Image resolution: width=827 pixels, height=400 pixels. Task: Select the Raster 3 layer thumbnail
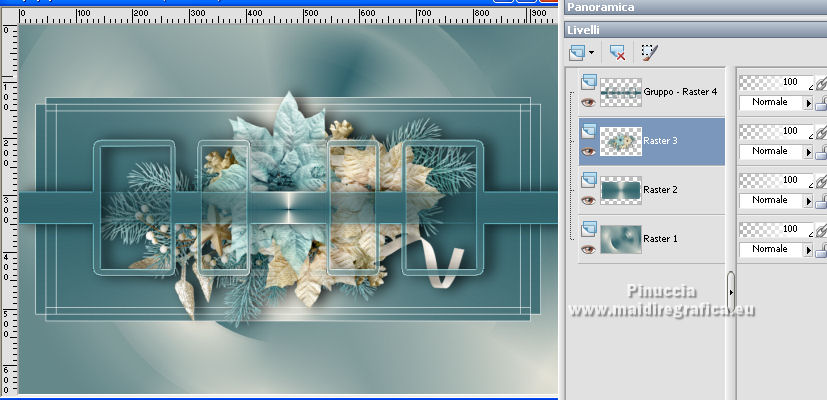(x=621, y=141)
